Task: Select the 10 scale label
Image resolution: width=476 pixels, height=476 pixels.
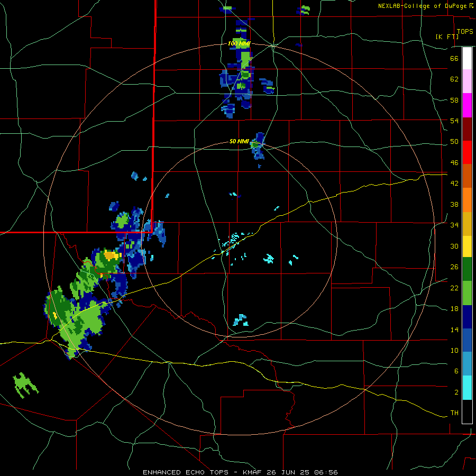Action: point(454,351)
